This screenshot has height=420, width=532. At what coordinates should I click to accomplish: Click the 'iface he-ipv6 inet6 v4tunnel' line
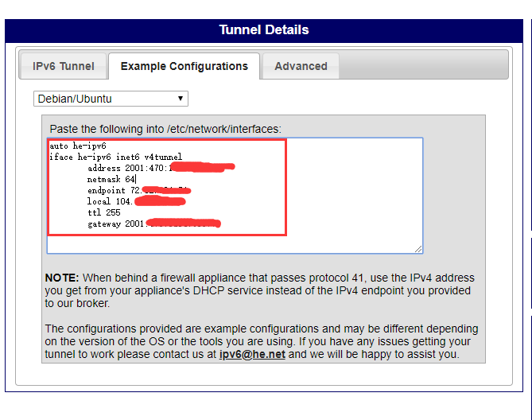point(115,157)
